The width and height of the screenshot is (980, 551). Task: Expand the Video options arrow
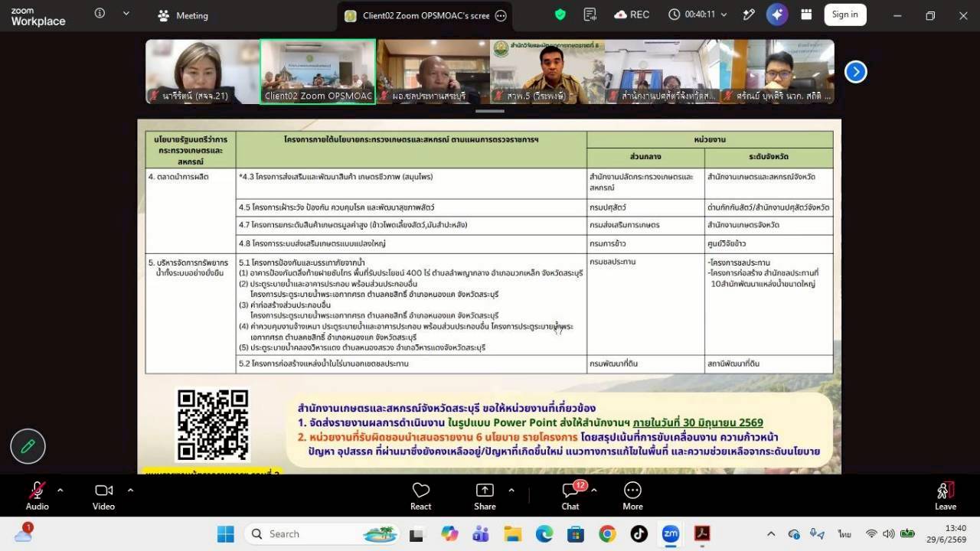tap(130, 490)
